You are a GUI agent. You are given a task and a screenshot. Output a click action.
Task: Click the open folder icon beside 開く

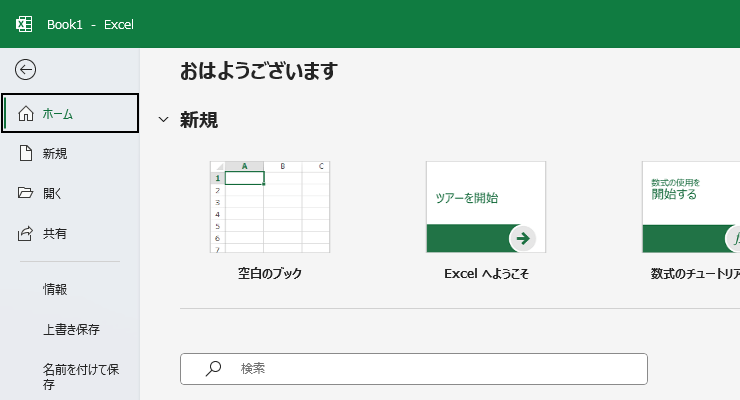click(x=25, y=193)
